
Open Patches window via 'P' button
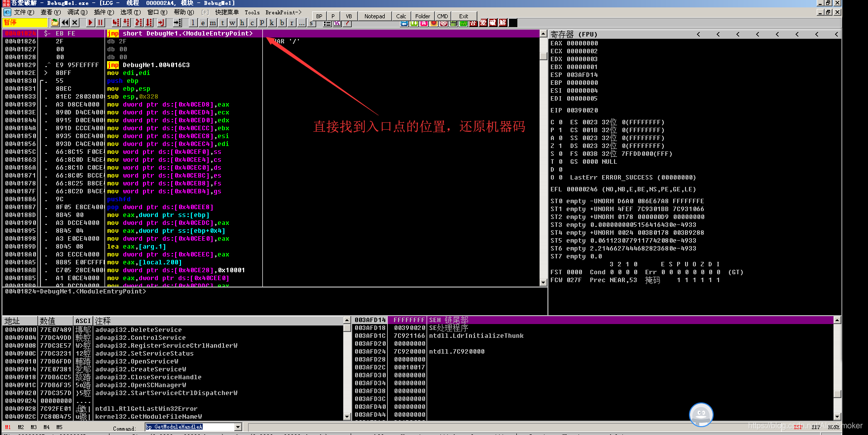(262, 23)
